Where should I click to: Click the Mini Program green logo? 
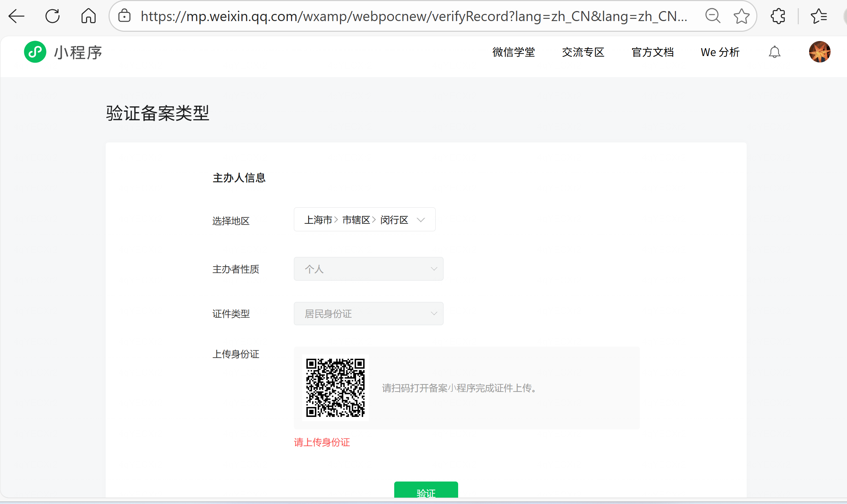(x=35, y=52)
